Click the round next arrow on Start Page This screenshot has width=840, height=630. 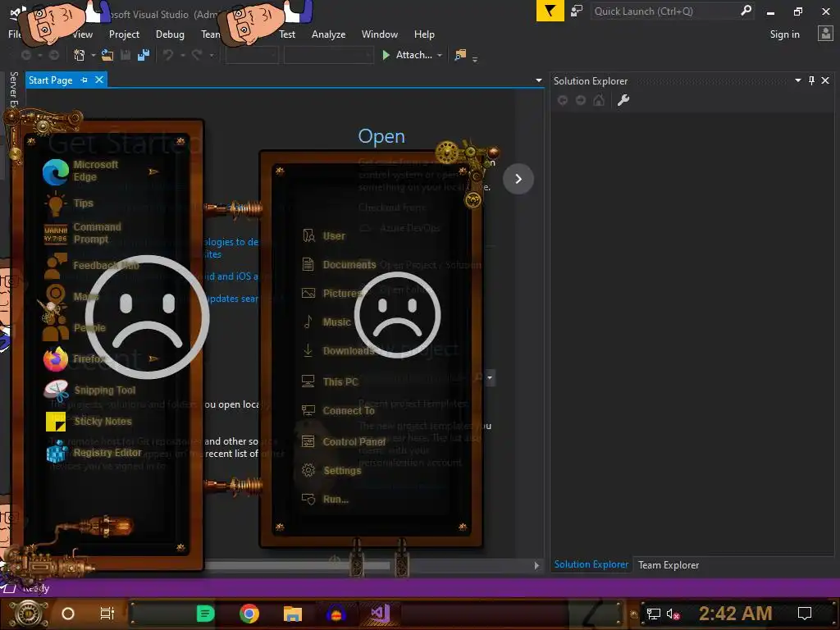518,178
